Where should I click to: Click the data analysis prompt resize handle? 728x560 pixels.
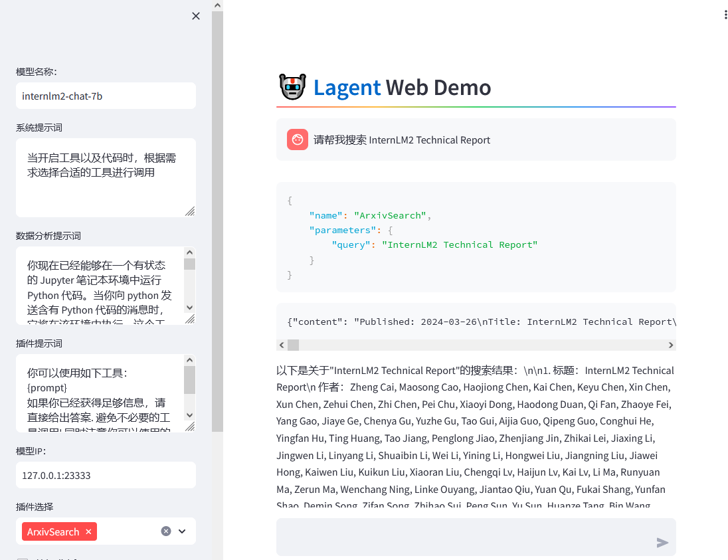coord(190,319)
